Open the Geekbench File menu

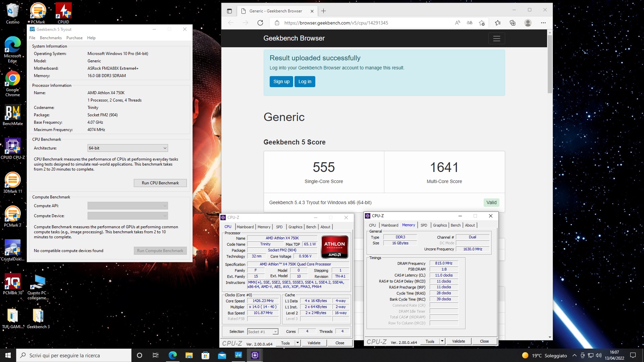click(x=32, y=38)
